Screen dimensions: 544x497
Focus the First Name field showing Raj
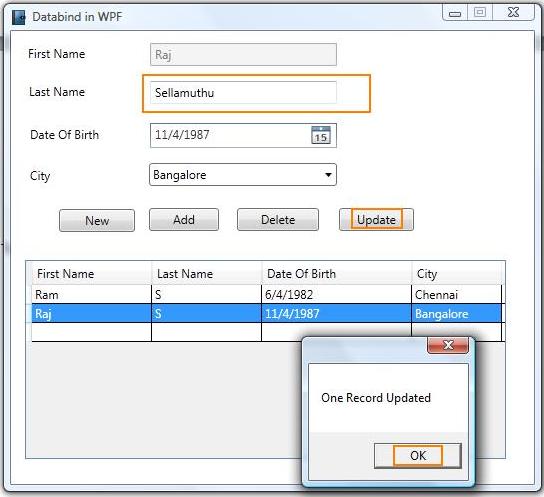tap(243, 54)
